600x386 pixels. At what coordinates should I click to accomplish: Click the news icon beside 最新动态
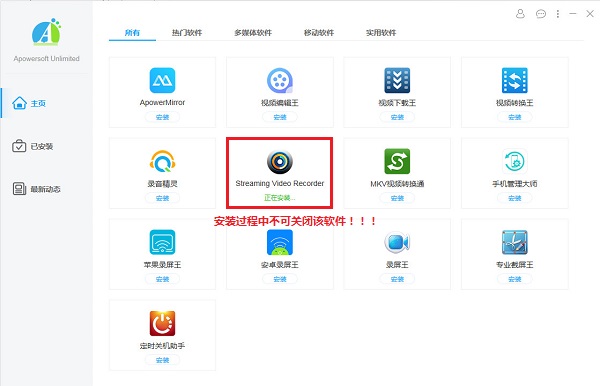pyautogui.click(x=19, y=189)
